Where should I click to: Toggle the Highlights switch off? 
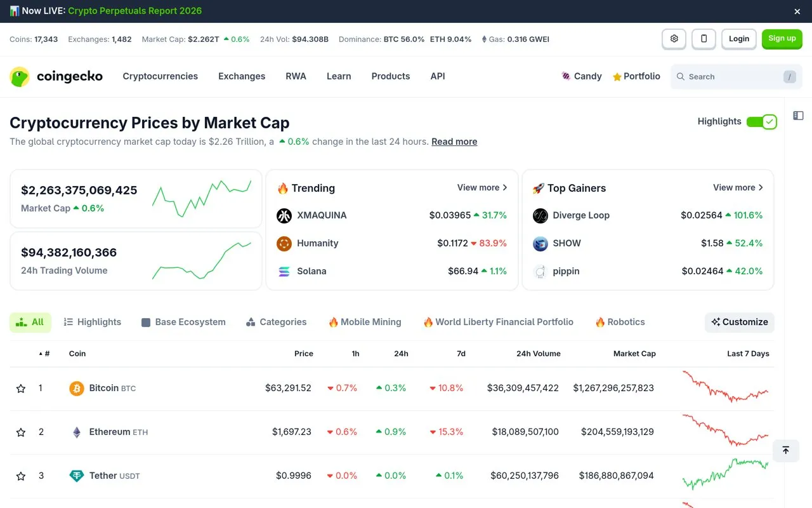coord(761,121)
